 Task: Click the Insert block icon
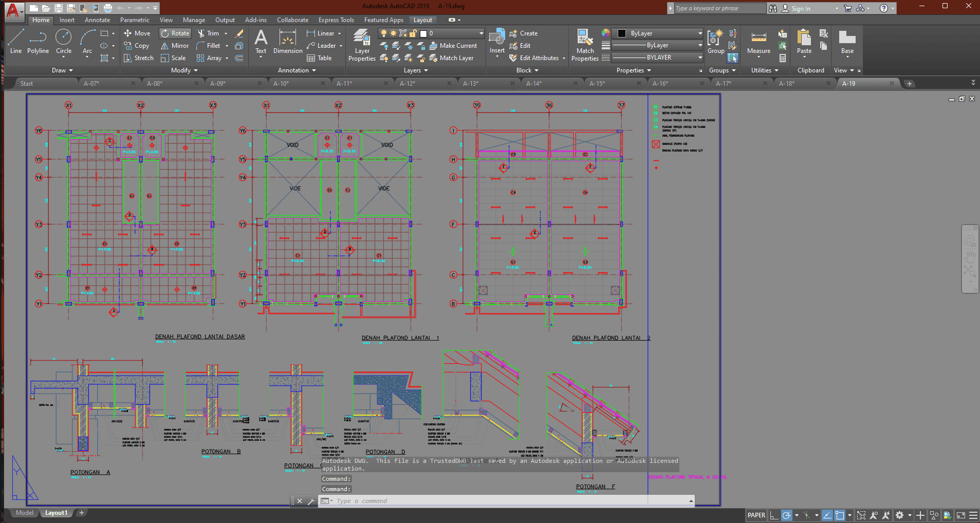[496, 41]
